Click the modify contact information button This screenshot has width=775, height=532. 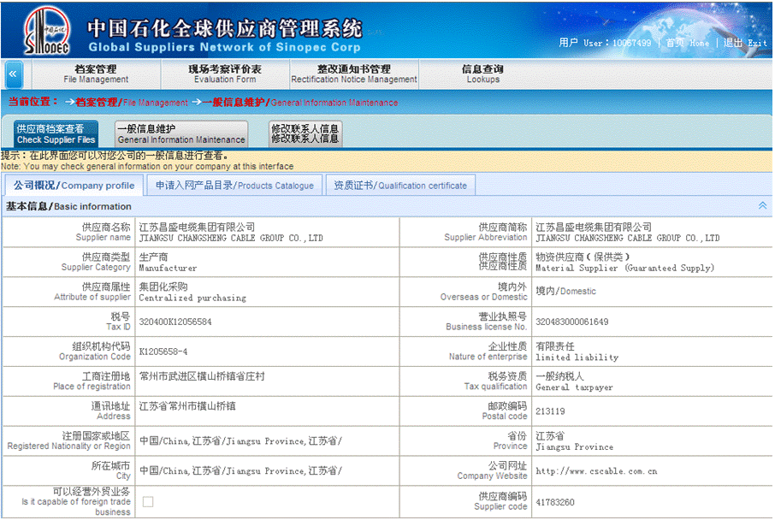(305, 134)
